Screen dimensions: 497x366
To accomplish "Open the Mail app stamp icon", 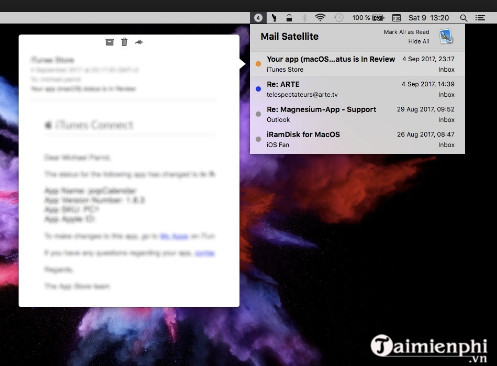I will point(446,36).
